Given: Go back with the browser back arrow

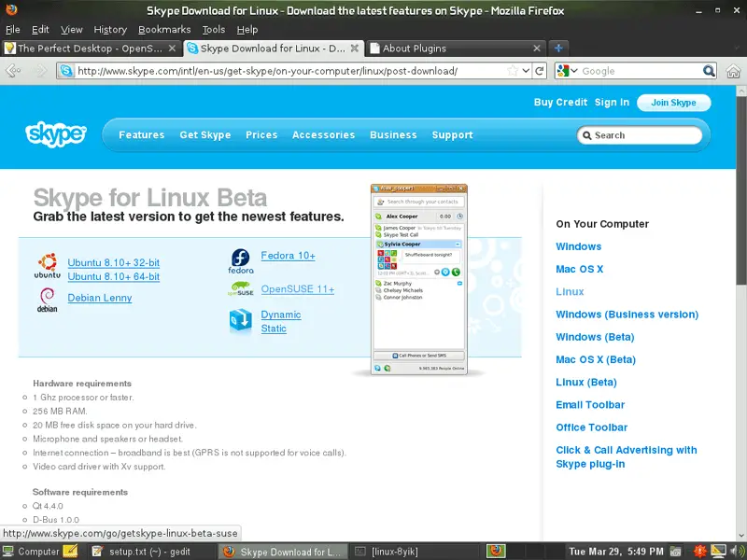Looking at the screenshot, I should tap(13, 71).
